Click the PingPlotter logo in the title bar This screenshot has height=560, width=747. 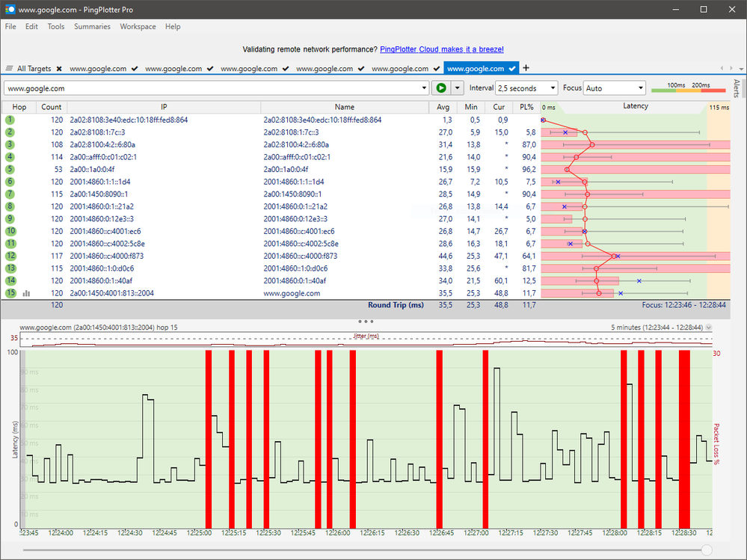[x=10, y=10]
